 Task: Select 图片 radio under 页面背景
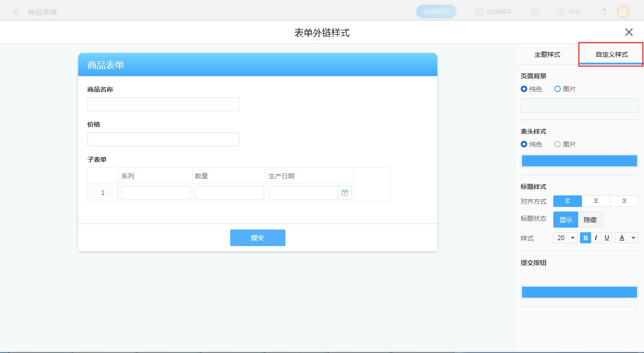point(557,89)
